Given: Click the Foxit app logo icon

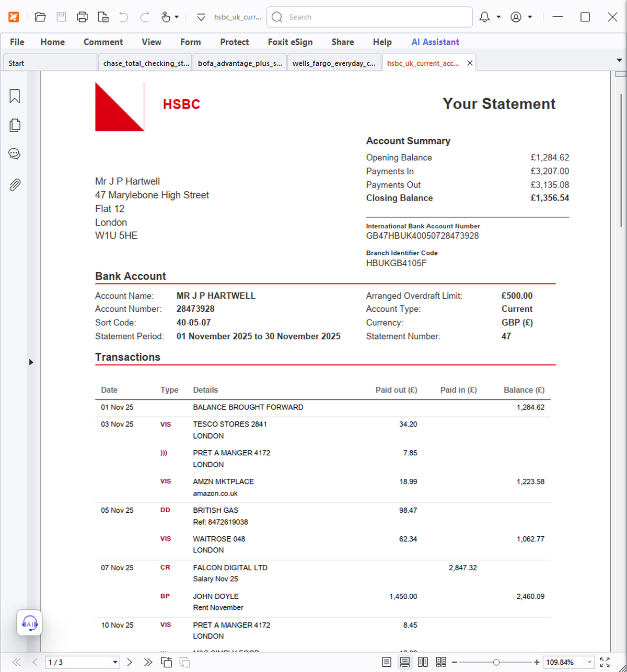Looking at the screenshot, I should (x=14, y=17).
